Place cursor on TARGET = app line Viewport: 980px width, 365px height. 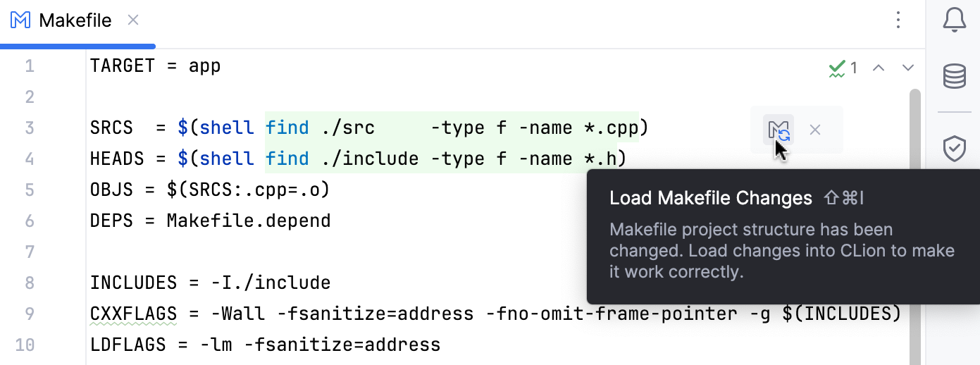coord(155,66)
